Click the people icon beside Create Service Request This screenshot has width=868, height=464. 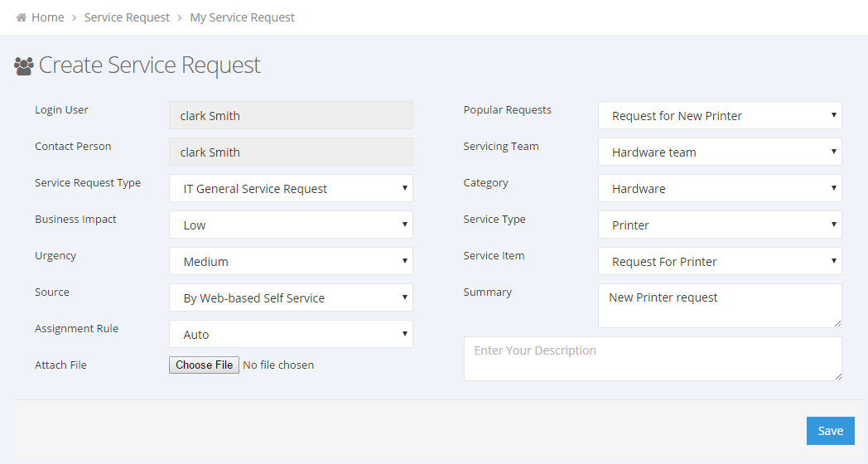click(x=24, y=65)
